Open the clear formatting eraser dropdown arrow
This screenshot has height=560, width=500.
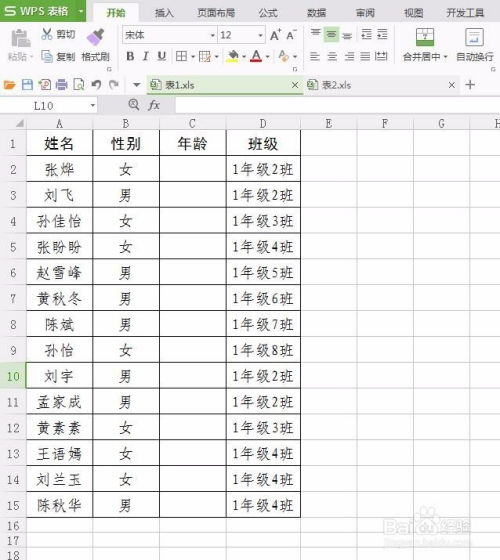[x=295, y=56]
